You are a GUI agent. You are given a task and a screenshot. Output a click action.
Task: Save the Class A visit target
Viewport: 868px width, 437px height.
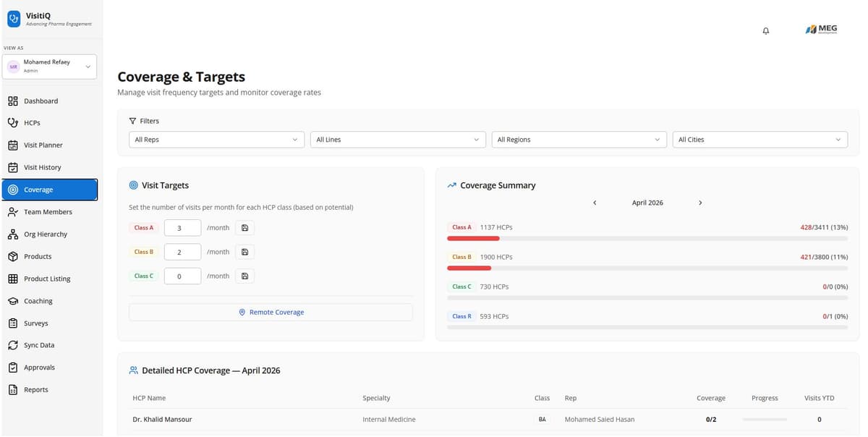pos(244,228)
